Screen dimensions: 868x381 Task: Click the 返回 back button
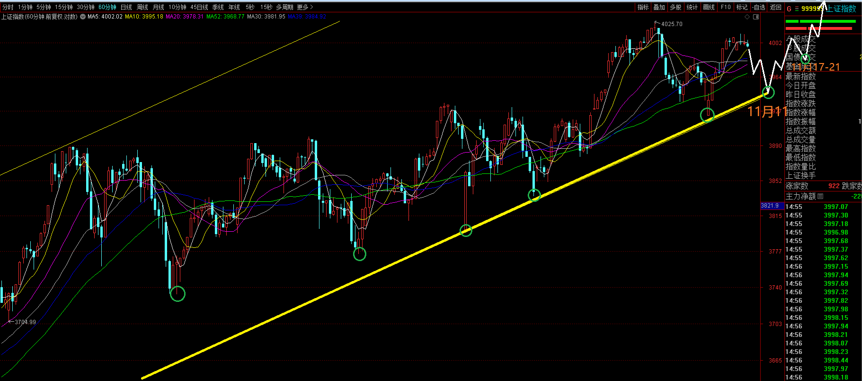point(776,7)
